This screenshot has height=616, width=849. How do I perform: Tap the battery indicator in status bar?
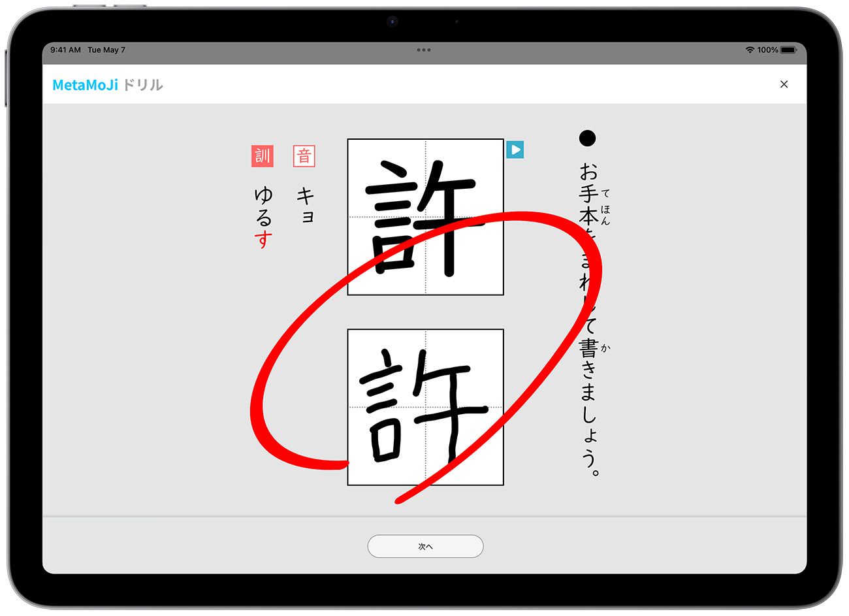(x=788, y=50)
